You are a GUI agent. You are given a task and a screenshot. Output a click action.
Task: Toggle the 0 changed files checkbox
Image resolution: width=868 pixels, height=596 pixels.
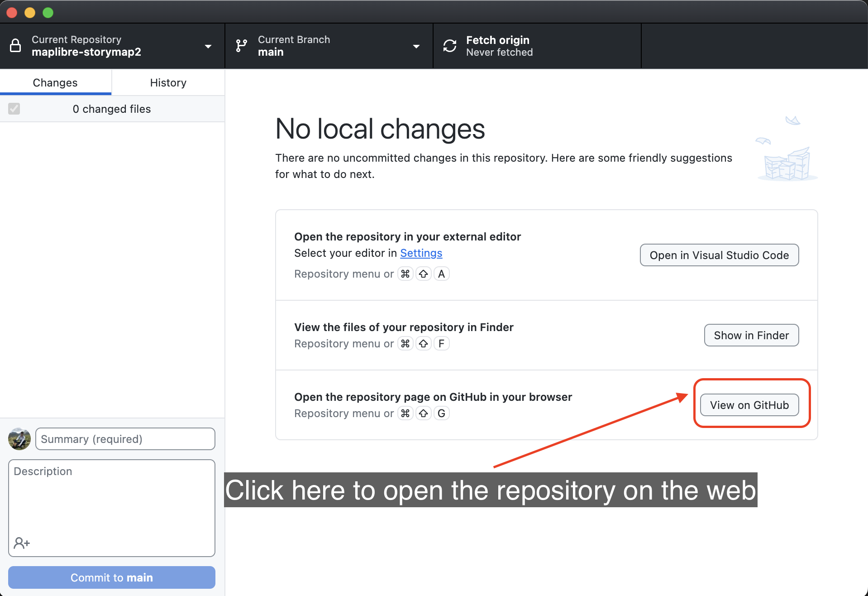tap(14, 109)
